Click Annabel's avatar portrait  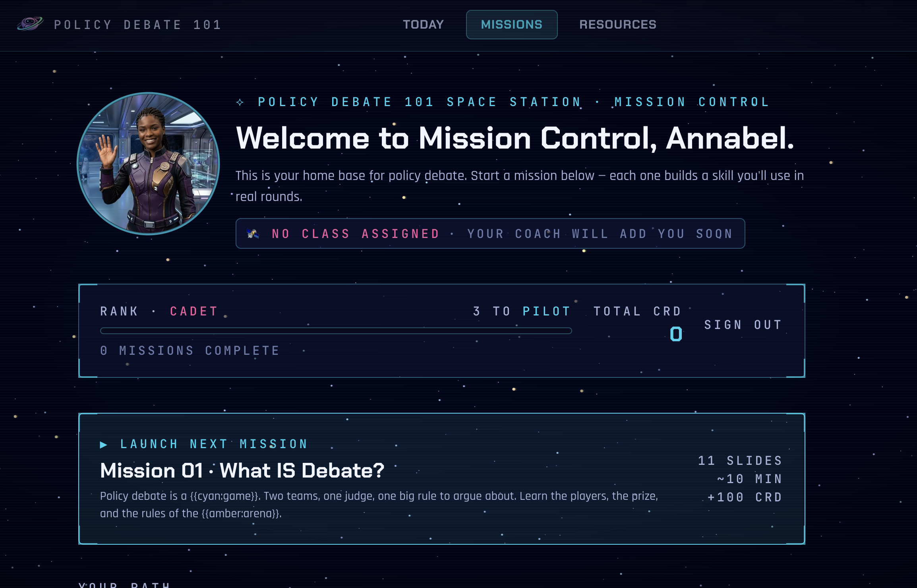(148, 164)
